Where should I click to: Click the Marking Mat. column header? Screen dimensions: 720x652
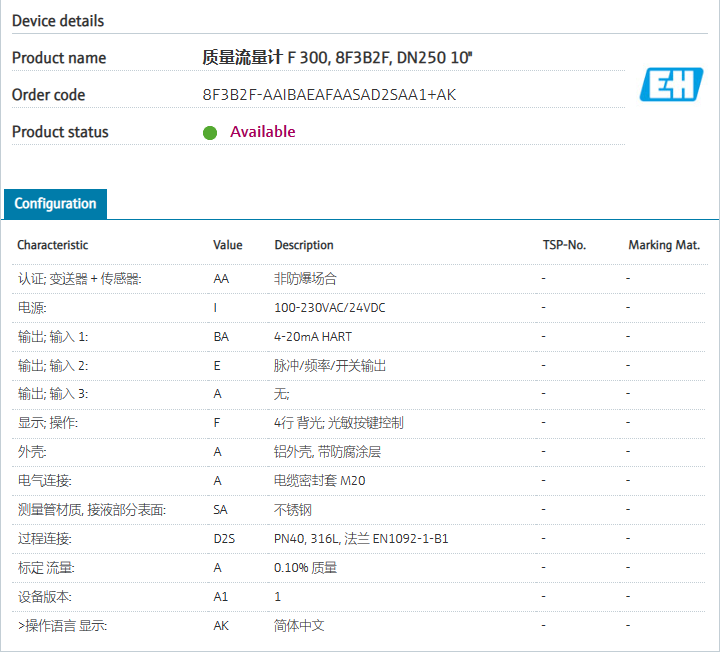(663, 245)
